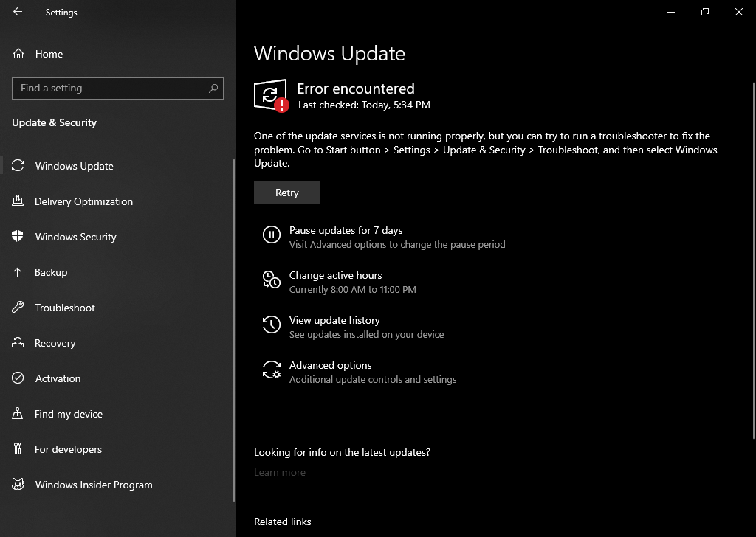Click the Activation checkmark circle icon

[18, 378]
